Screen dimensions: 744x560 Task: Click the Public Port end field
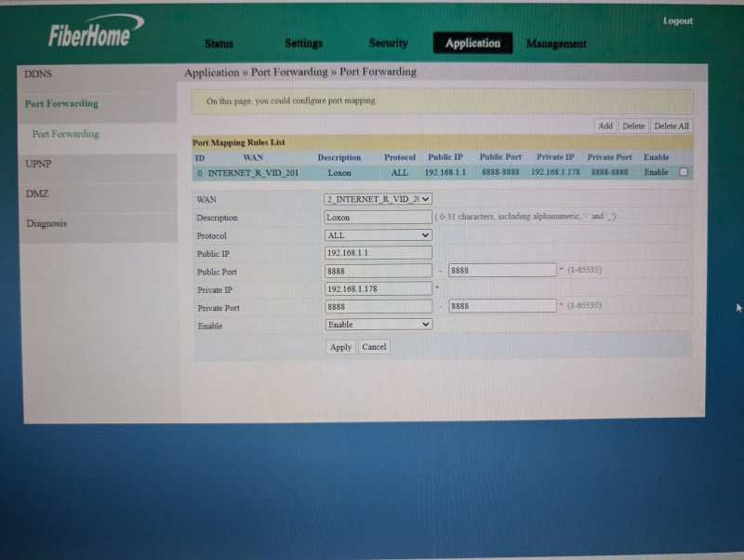tap(502, 270)
